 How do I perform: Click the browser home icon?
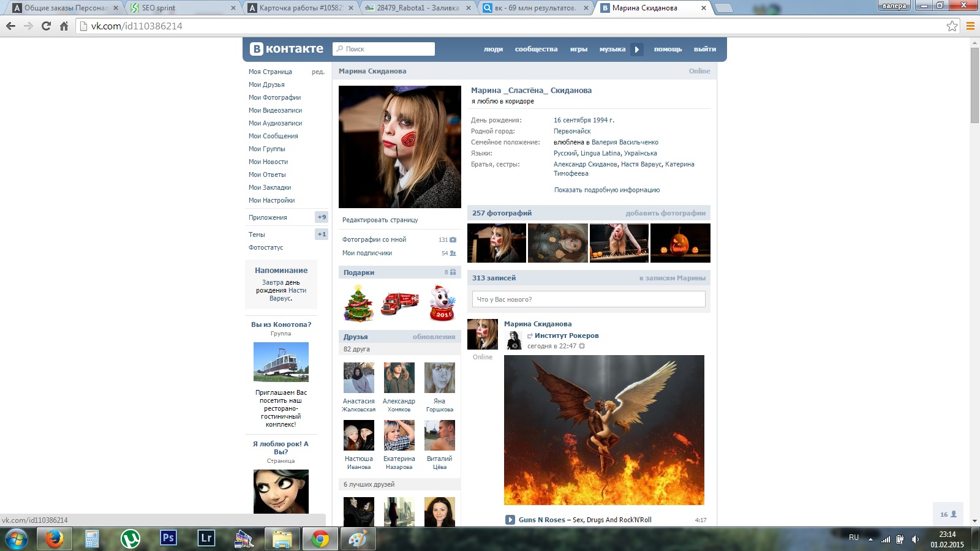click(64, 26)
